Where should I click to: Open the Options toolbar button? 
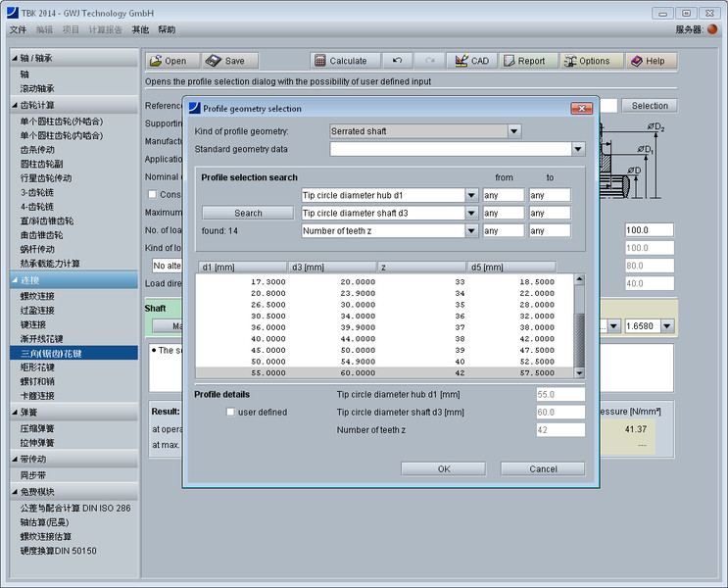coord(587,61)
